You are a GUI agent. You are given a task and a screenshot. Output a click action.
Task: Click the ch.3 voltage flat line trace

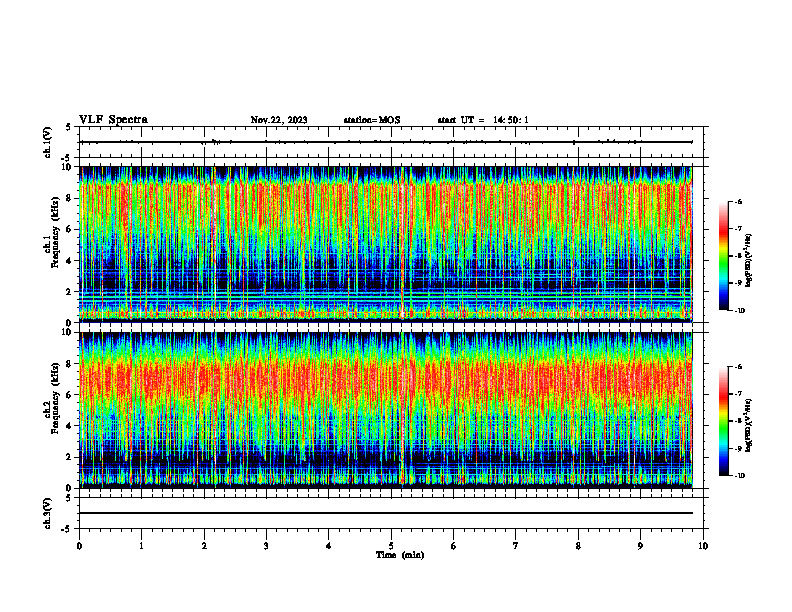(386, 513)
